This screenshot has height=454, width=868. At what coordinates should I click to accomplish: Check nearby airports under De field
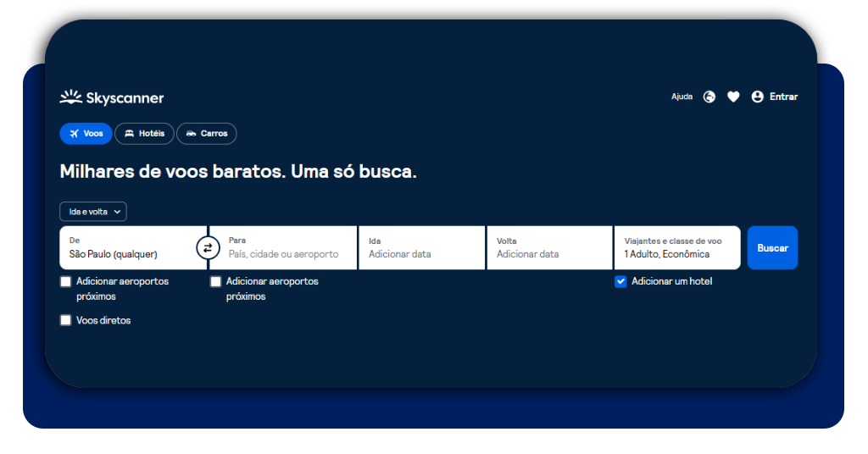(x=66, y=282)
